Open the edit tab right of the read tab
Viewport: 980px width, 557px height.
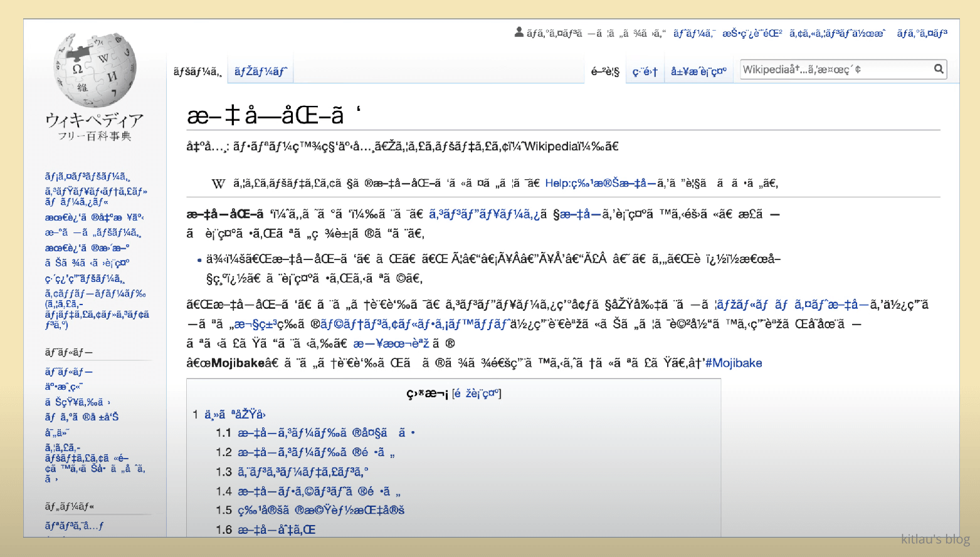click(x=645, y=71)
